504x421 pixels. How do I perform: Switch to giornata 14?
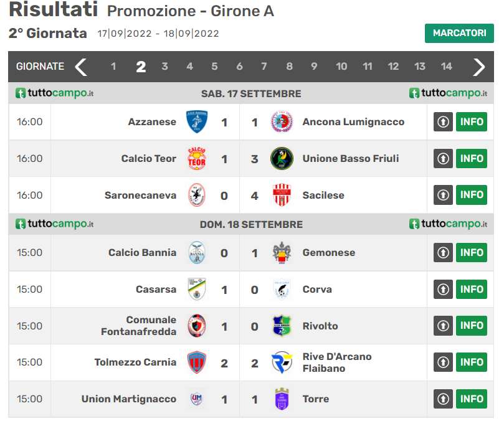446,67
